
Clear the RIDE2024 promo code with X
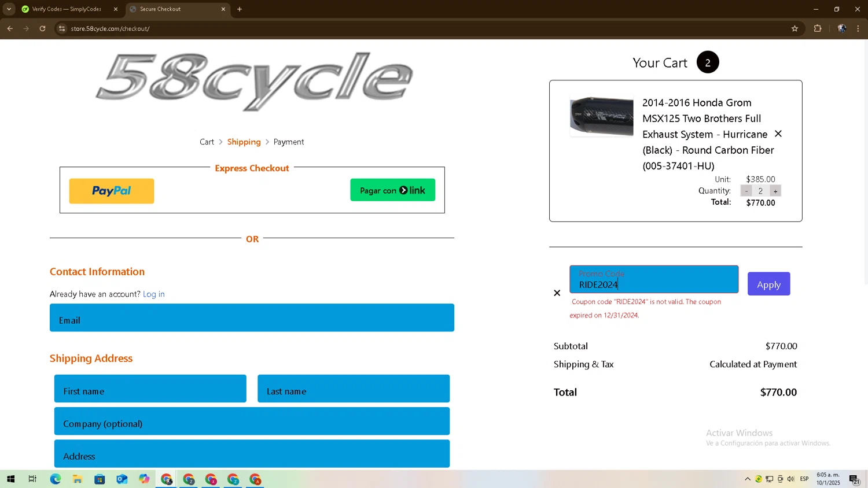[x=557, y=293]
